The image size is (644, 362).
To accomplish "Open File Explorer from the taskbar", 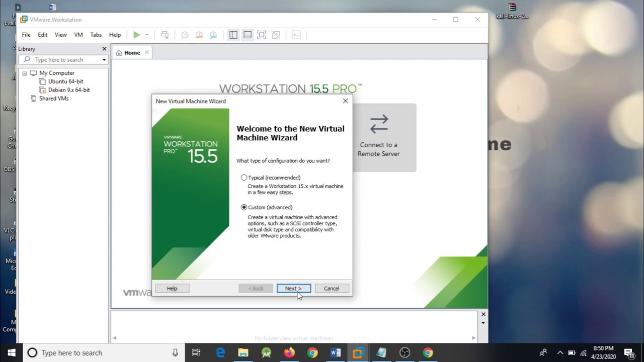I will 243,352.
